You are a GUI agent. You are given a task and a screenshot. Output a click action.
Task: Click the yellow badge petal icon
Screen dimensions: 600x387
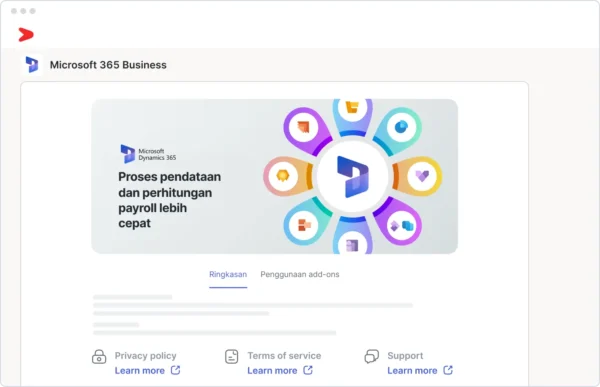283,176
